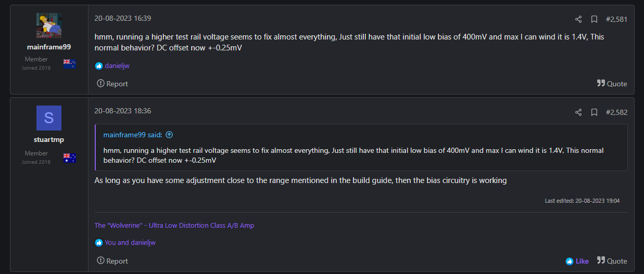Open post number #2,581 permalink
The image size is (644, 274).
click(616, 19)
